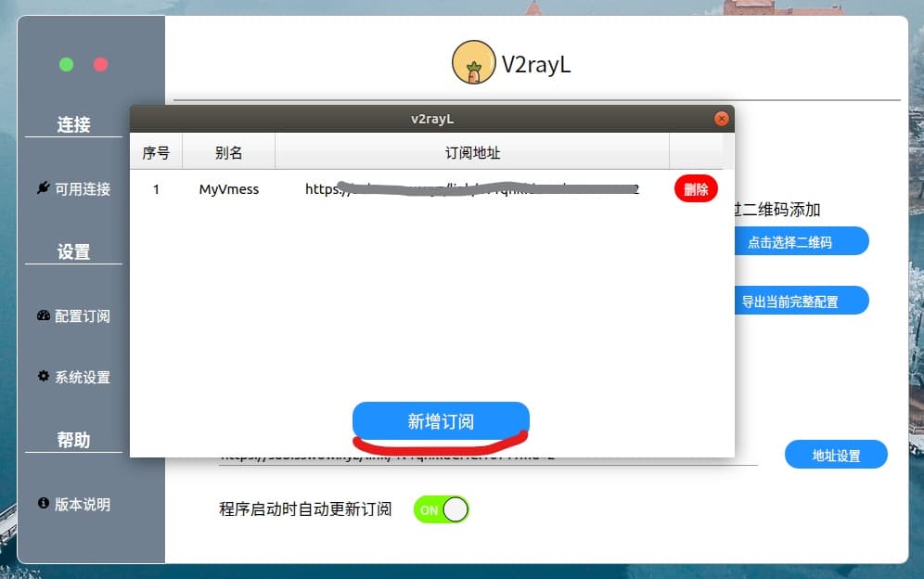Click the 序号 column header
Screen dimensions: 924x579
[156, 153]
